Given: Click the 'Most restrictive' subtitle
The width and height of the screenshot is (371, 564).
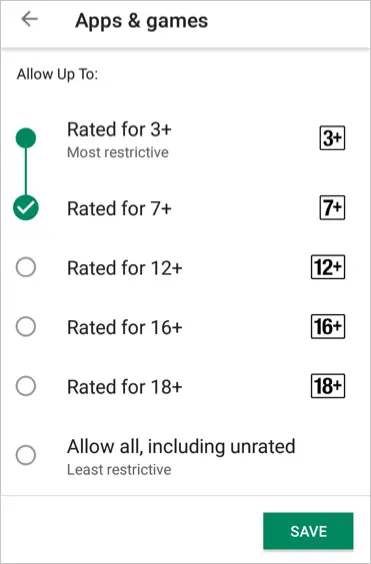Looking at the screenshot, I should 118,153.
